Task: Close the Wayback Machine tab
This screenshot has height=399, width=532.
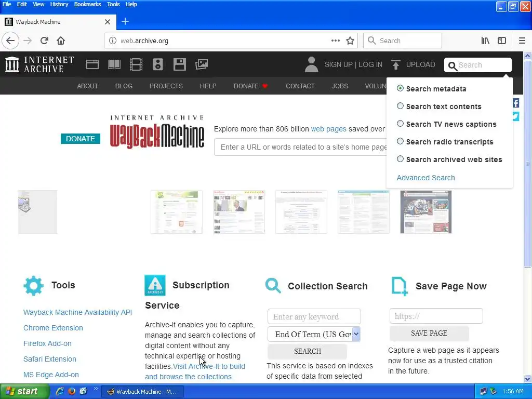Action: point(108,22)
